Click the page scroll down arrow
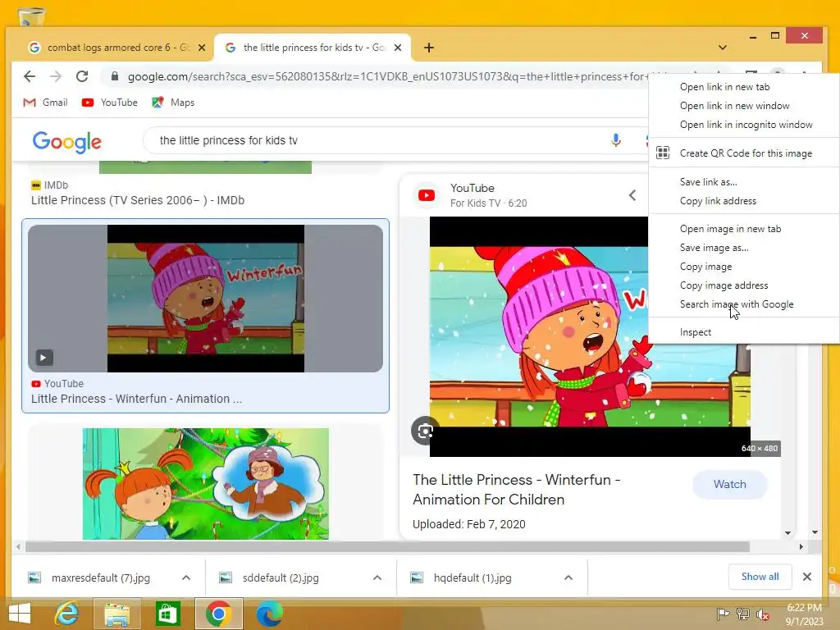The width and height of the screenshot is (840, 630). point(815,532)
